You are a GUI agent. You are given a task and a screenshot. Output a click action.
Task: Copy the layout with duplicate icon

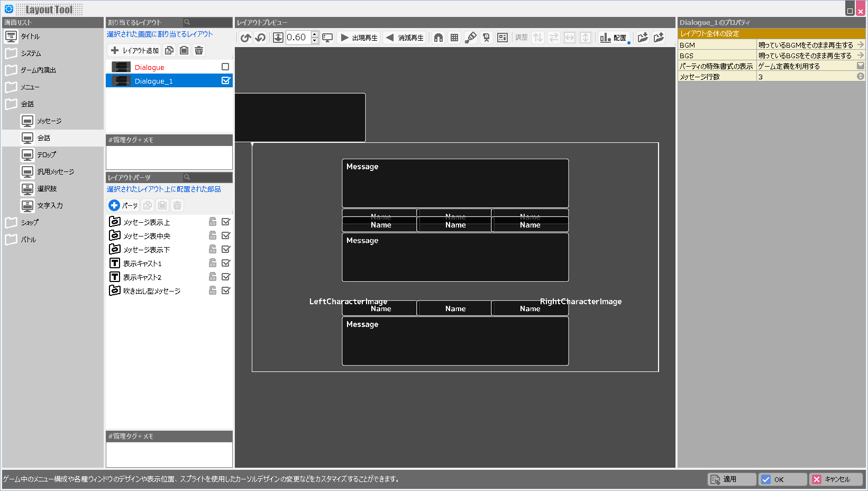coord(169,50)
